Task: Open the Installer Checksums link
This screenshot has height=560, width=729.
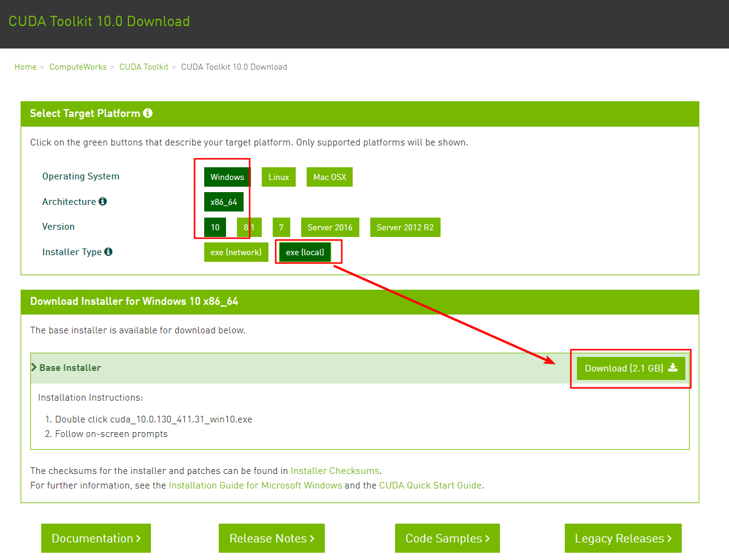Action: 335,470
